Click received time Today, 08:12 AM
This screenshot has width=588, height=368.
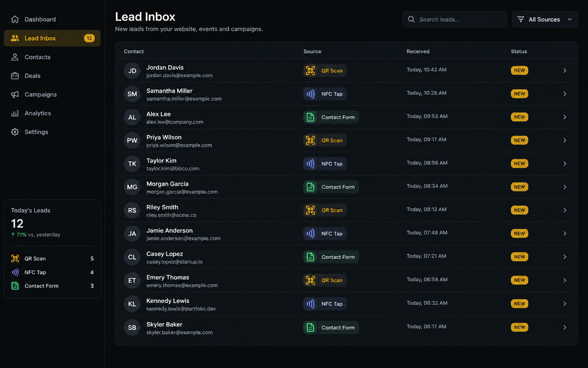click(427, 209)
